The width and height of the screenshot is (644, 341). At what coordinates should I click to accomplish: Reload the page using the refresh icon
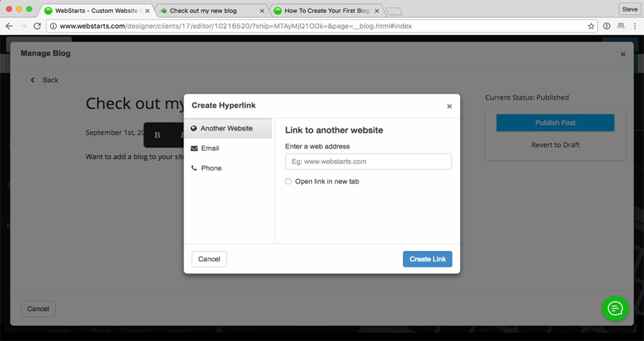coord(37,26)
